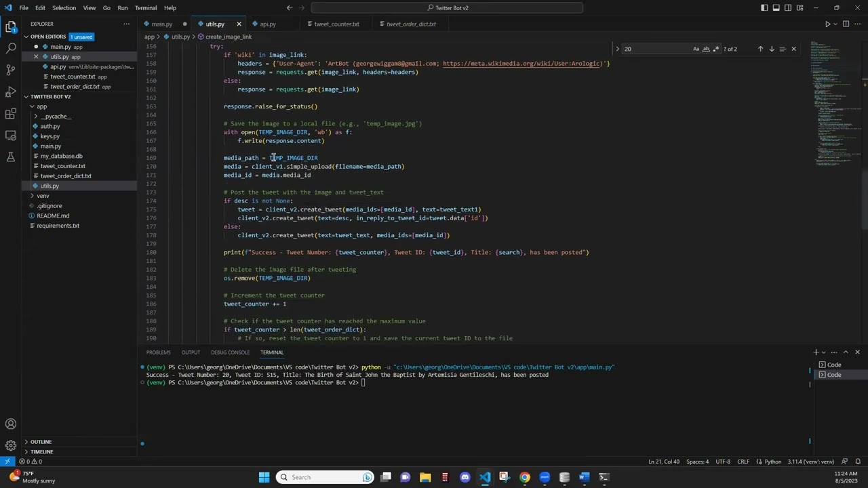The image size is (868, 488).
Task: Open notifications bell in status bar
Action: (859, 462)
